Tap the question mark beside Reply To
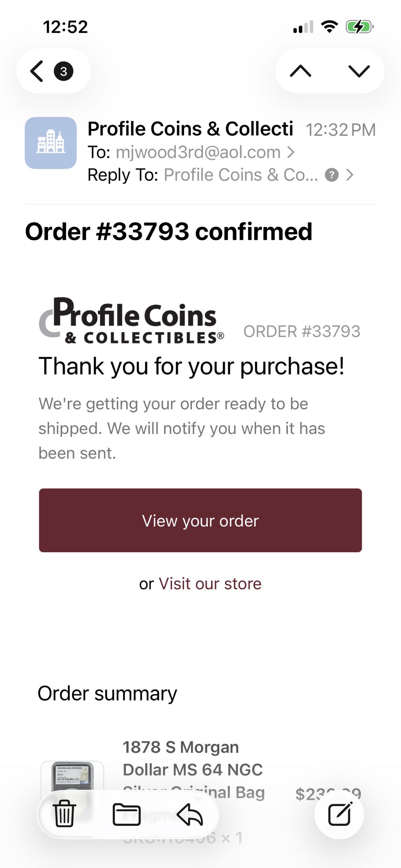The height and width of the screenshot is (868, 401). [x=332, y=175]
